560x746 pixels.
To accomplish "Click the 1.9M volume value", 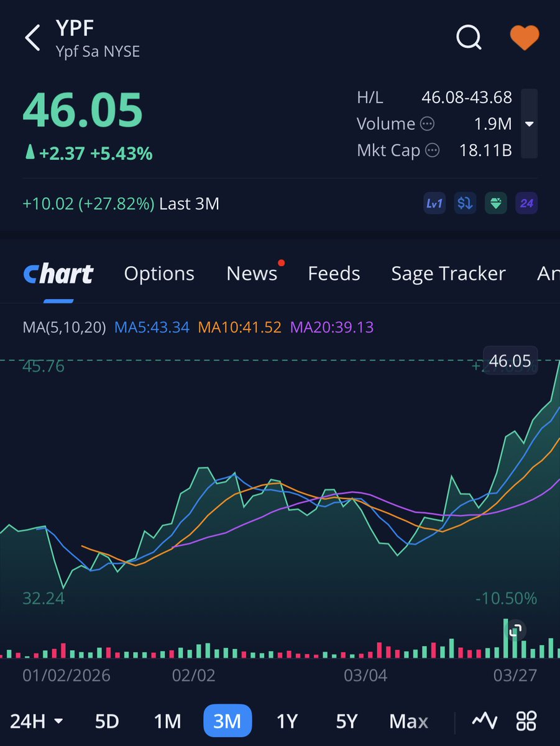I will coord(492,124).
